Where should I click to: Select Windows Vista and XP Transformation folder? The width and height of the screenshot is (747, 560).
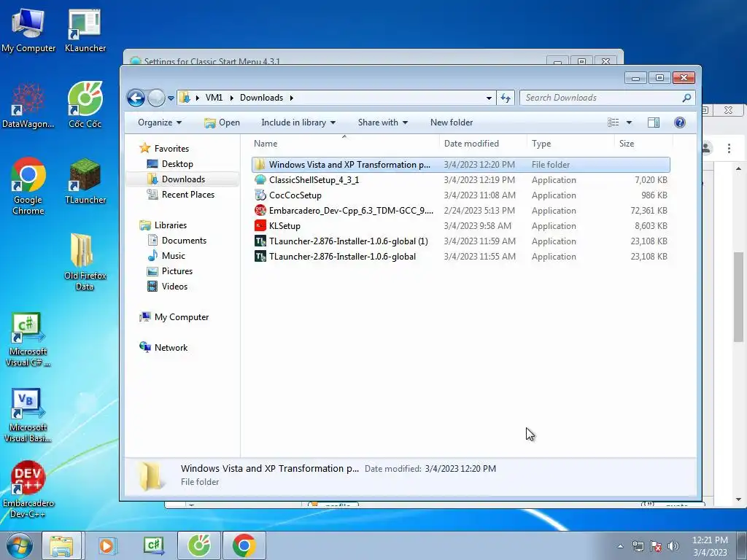click(461, 165)
